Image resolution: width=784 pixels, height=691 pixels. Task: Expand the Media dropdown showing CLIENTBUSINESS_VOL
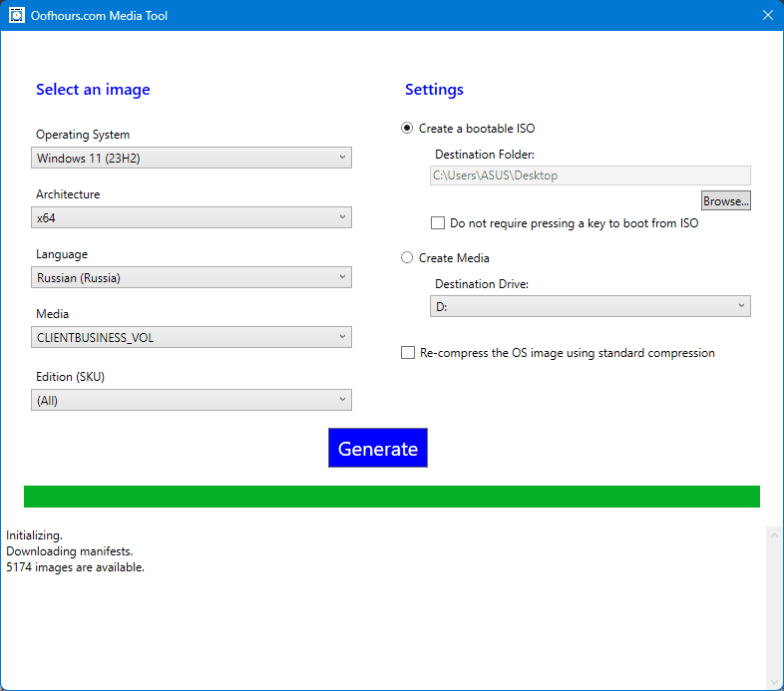[x=191, y=337]
